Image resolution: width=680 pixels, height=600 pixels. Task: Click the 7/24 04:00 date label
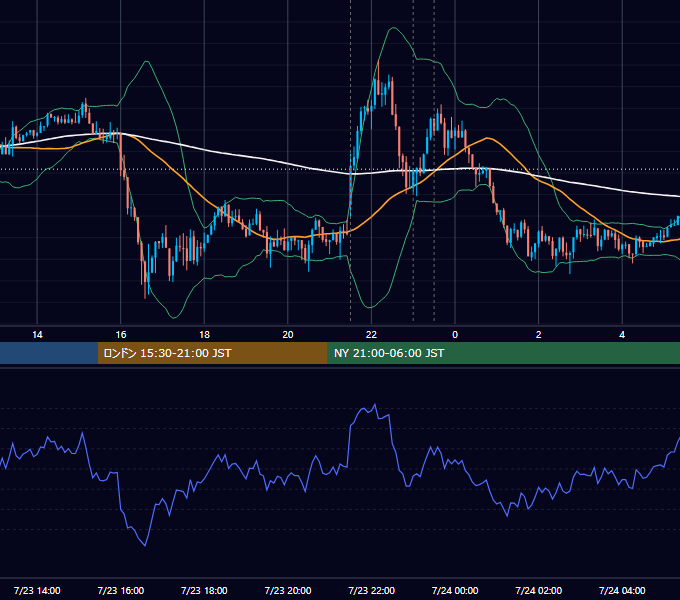(622, 590)
